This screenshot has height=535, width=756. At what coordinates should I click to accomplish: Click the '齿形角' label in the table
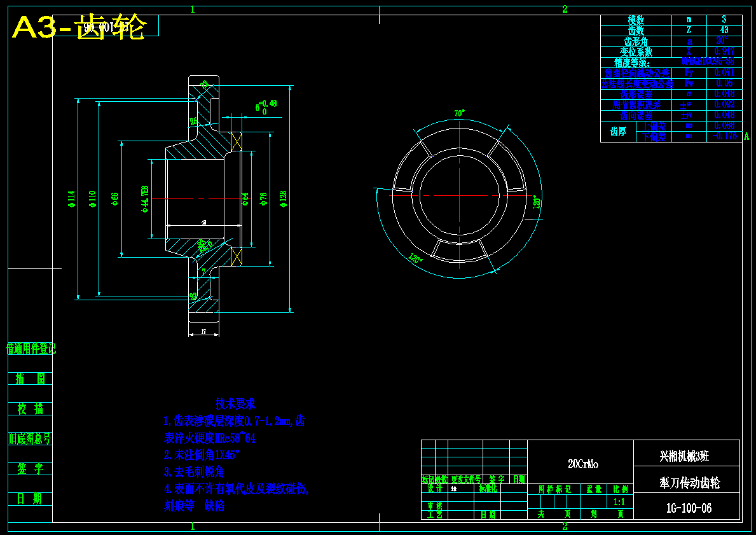point(636,41)
